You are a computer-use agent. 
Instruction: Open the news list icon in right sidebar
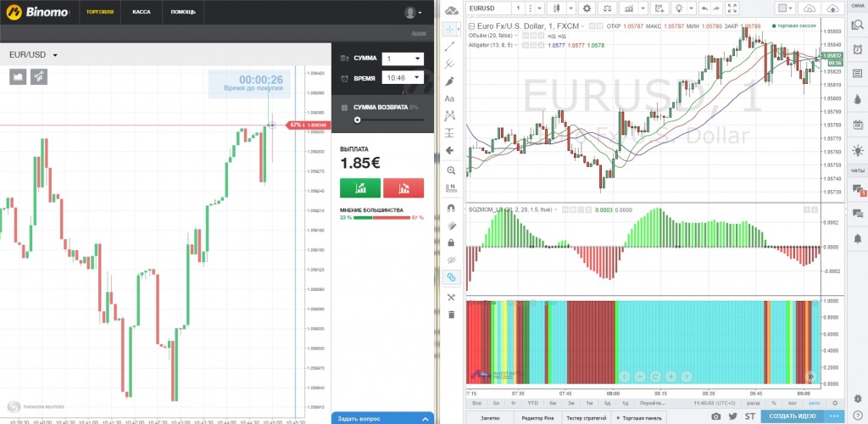click(858, 73)
